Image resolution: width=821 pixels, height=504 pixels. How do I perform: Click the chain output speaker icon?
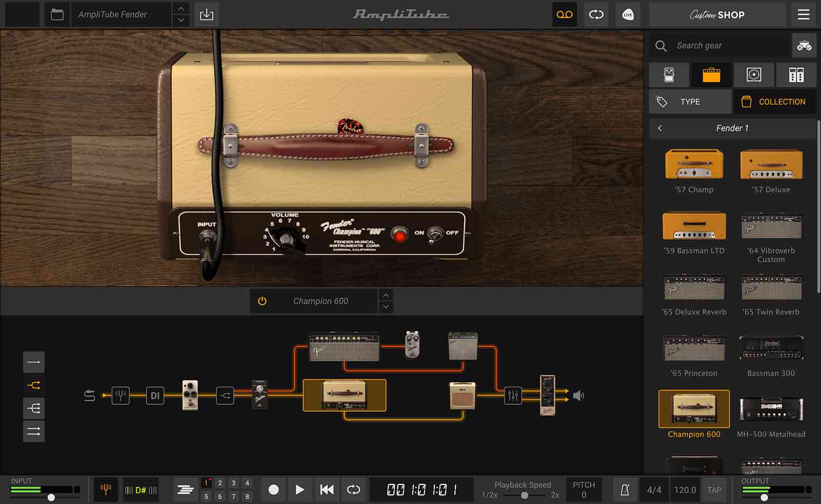579,395
